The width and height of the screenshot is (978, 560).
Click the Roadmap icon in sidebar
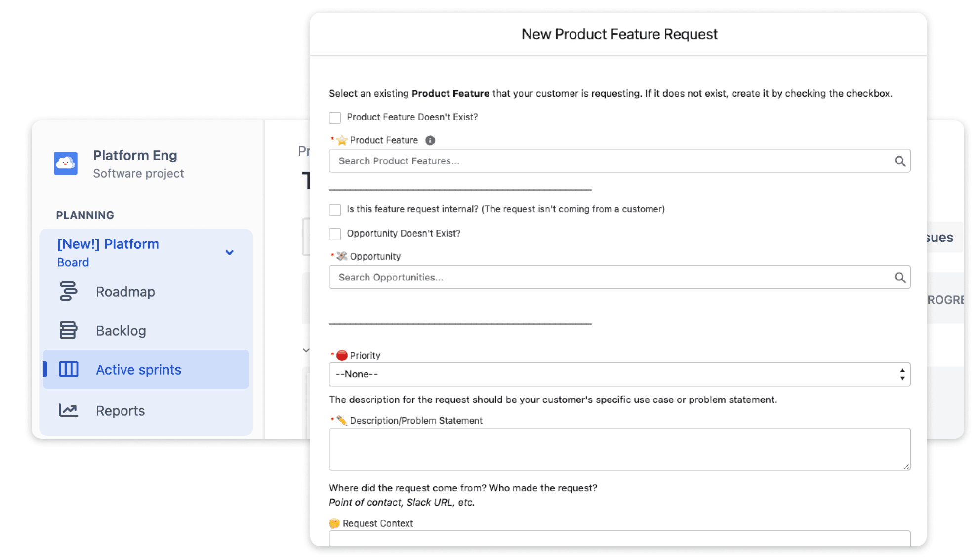[68, 291]
